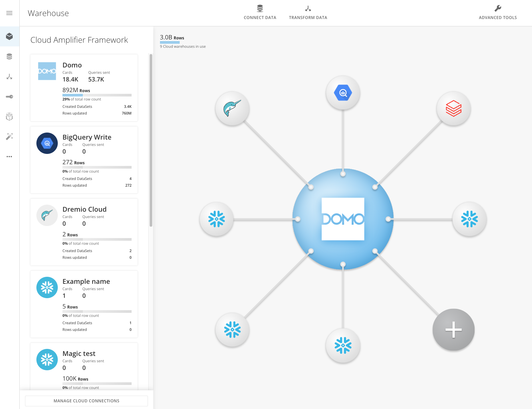Click the magic wand sidebar icon
The image size is (532, 409).
click(9, 136)
